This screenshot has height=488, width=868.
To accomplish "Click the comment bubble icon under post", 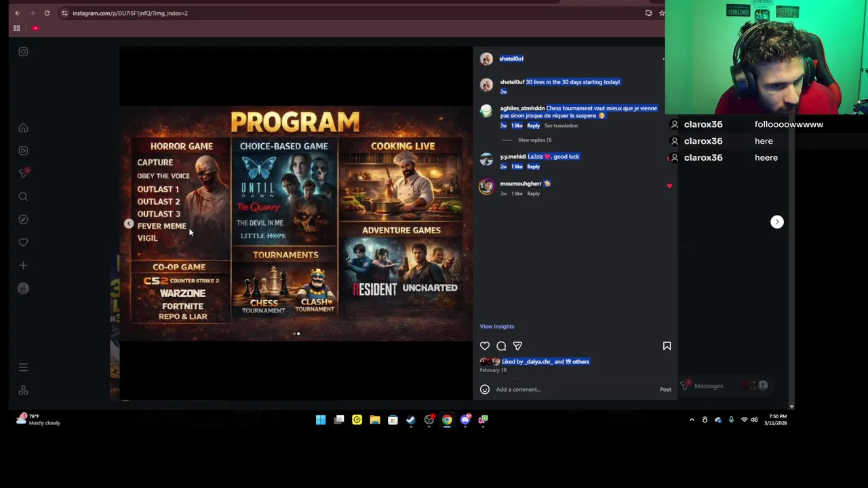I will click(501, 346).
